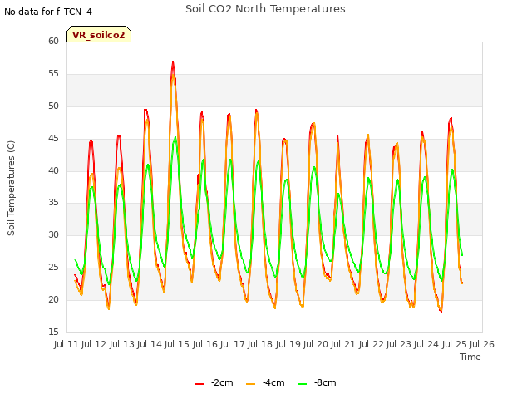
Task: Click the y-axis tick value 30
Action: pos(53,234)
